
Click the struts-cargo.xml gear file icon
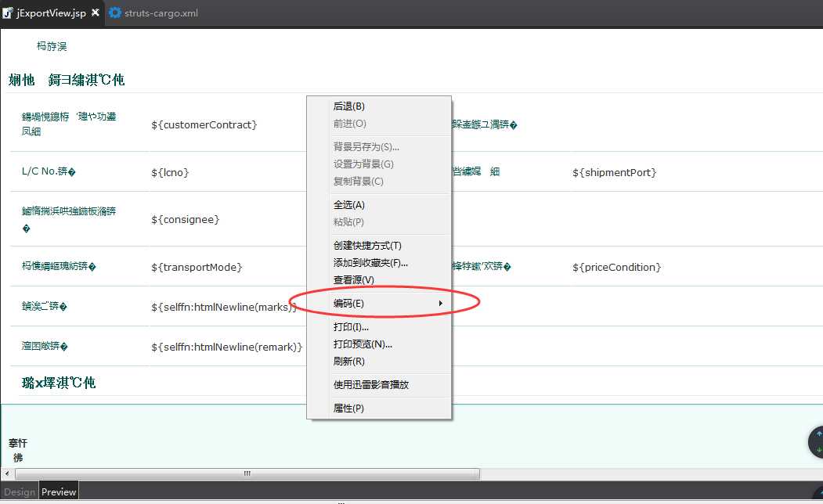tap(115, 13)
